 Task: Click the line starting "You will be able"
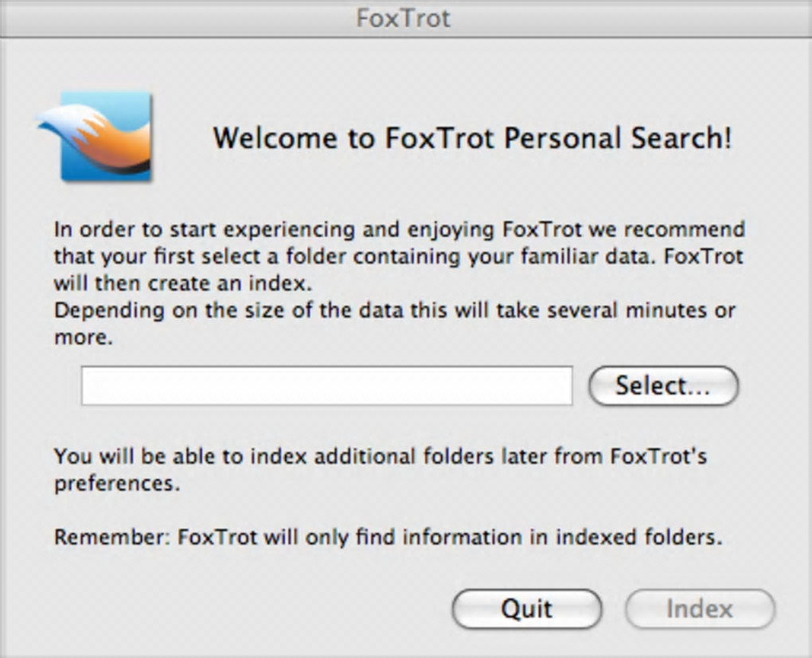pos(380,457)
